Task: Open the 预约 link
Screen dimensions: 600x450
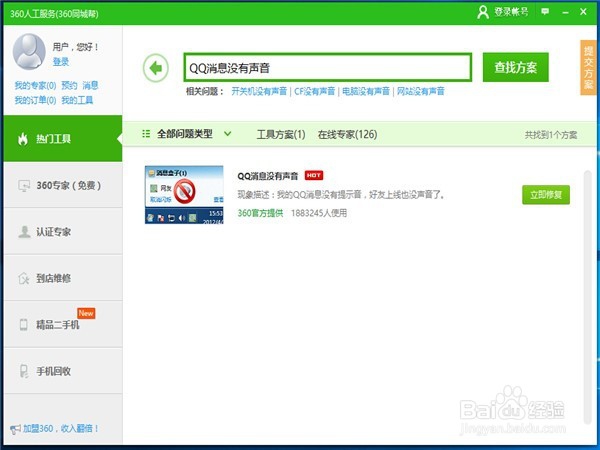Action: (x=69, y=85)
